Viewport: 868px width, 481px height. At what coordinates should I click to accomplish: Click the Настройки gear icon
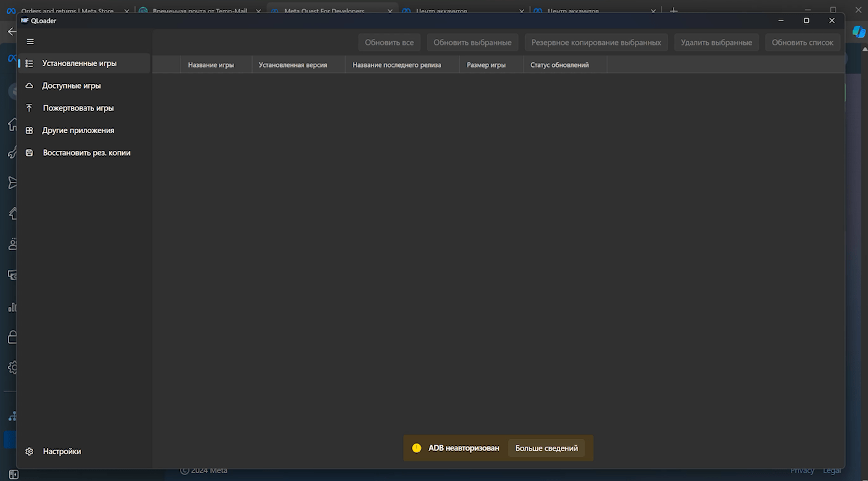29,451
